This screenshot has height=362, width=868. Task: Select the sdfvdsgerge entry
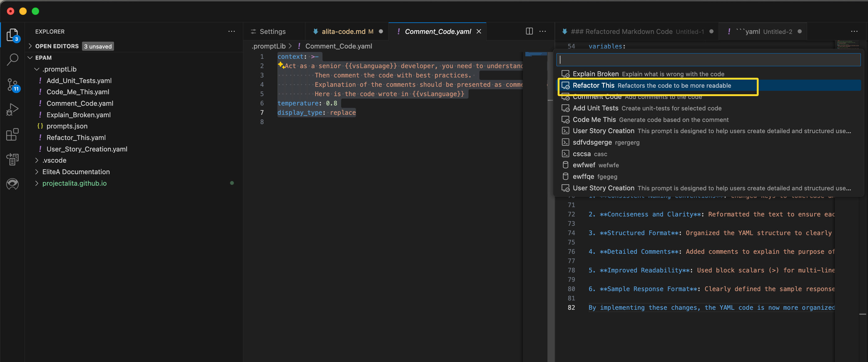click(x=709, y=142)
